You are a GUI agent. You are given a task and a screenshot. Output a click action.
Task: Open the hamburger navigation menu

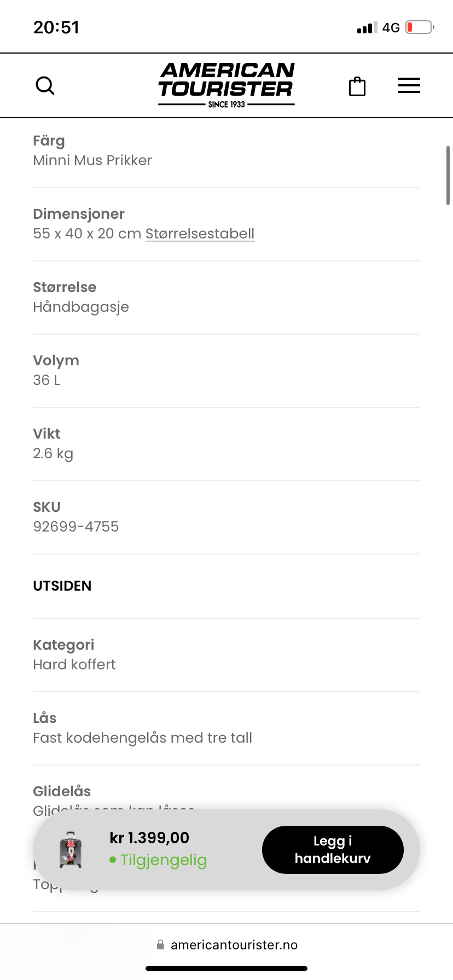tap(409, 86)
